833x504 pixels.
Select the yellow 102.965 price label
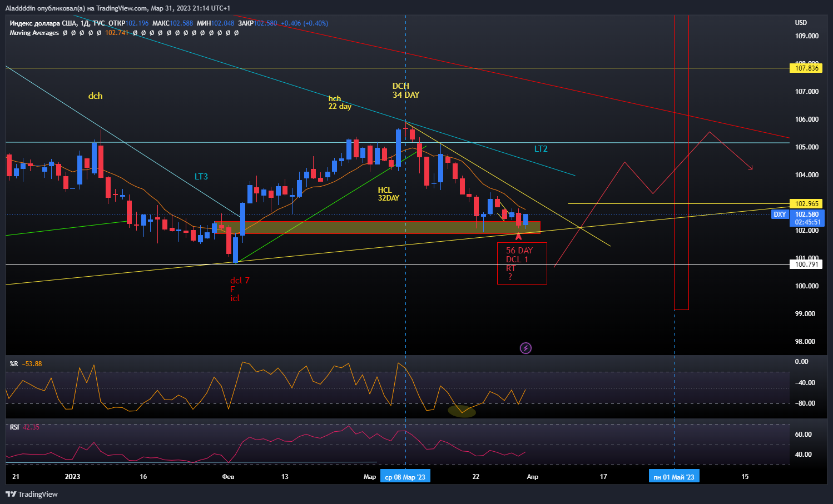point(806,204)
